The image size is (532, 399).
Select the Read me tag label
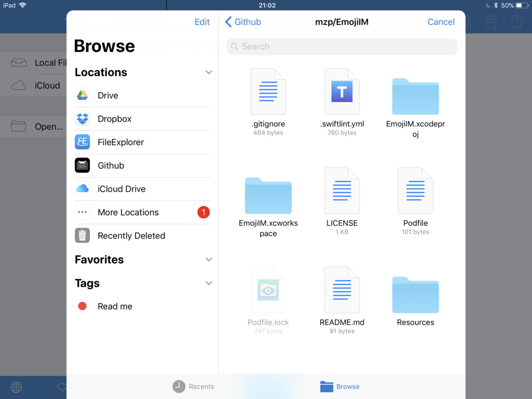pyautogui.click(x=115, y=307)
